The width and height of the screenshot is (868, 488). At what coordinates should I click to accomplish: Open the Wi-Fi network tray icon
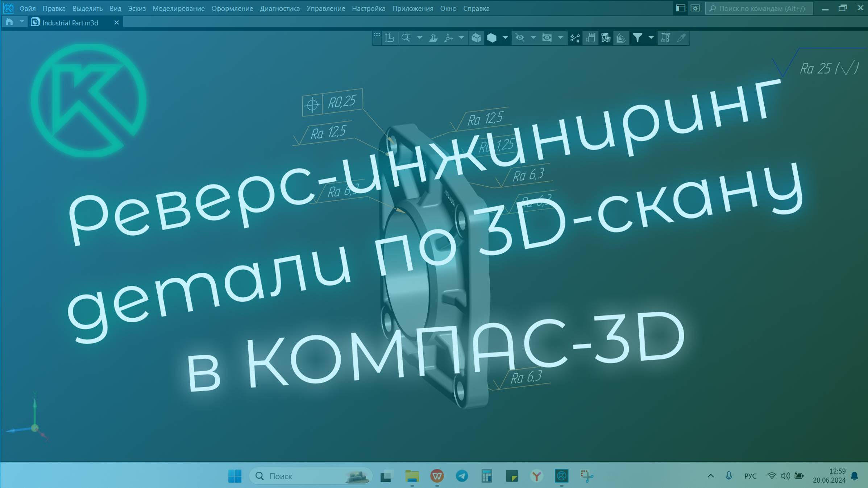click(x=772, y=476)
